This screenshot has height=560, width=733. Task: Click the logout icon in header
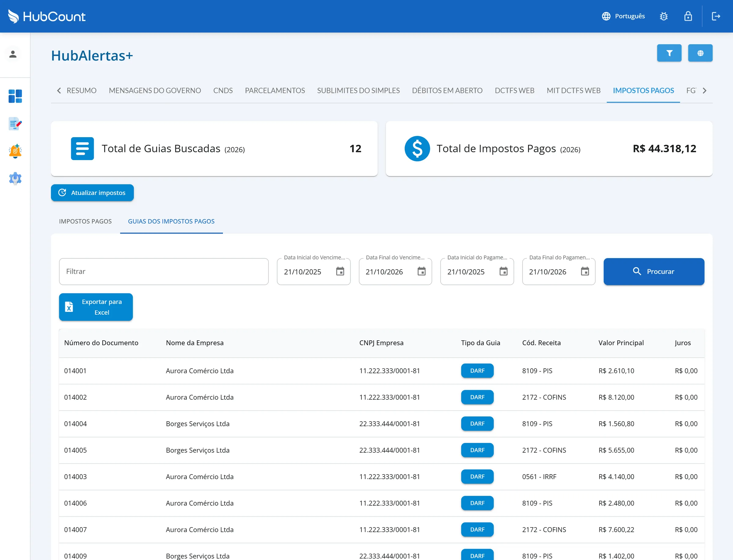tap(716, 16)
